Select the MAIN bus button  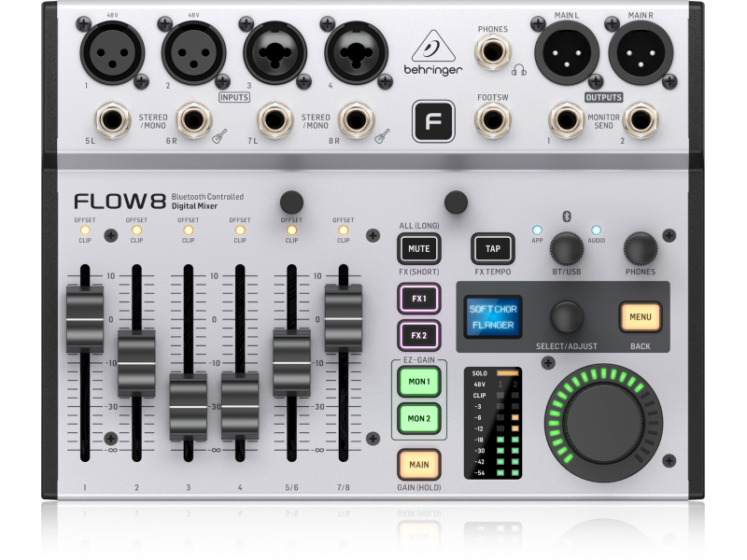pyautogui.click(x=418, y=464)
